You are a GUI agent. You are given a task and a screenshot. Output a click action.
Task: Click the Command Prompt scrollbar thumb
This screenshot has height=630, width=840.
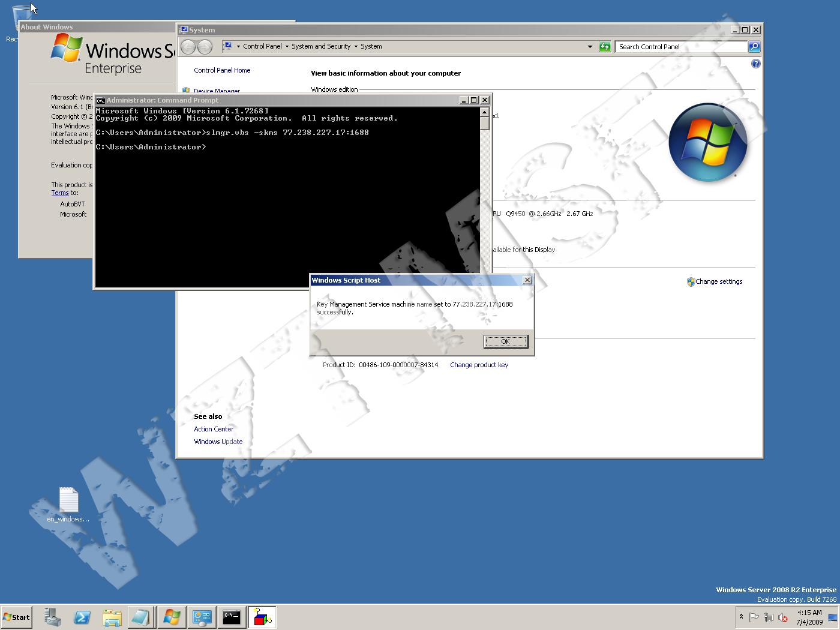[485, 123]
